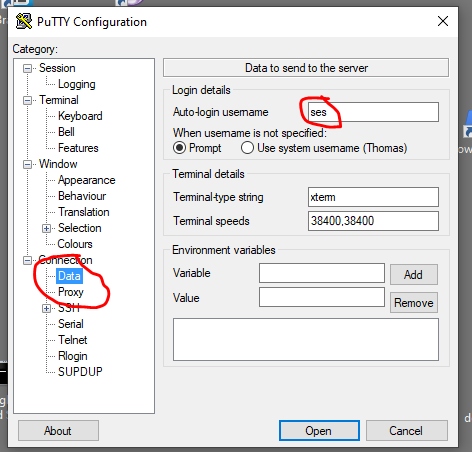Collapse the Window tree node
The image size is (472, 452).
27,164
